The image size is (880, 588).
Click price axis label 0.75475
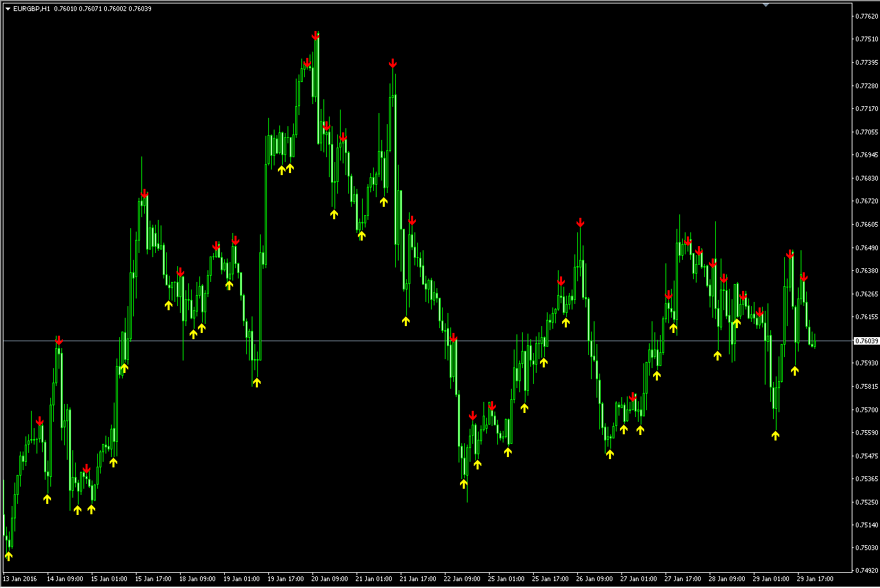pyautogui.click(x=866, y=456)
